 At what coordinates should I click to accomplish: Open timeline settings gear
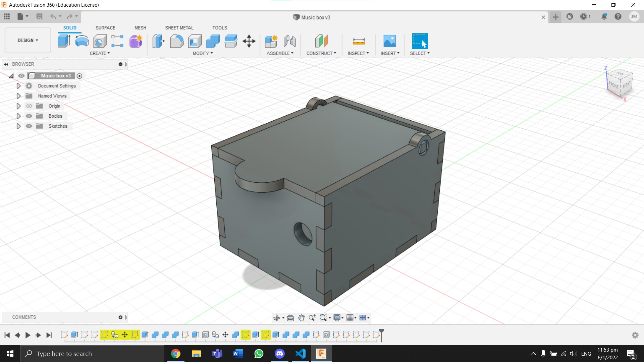coord(635,335)
